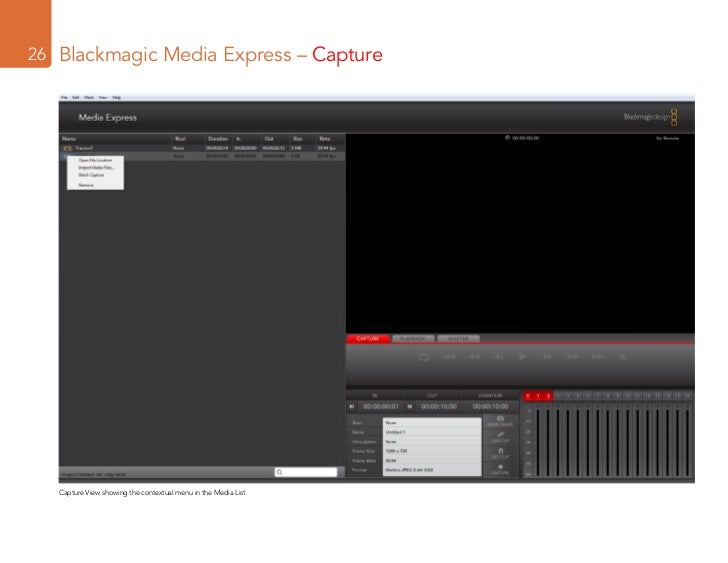Select the first clip row in media list
The width and height of the screenshot is (728, 563).
tap(202, 148)
